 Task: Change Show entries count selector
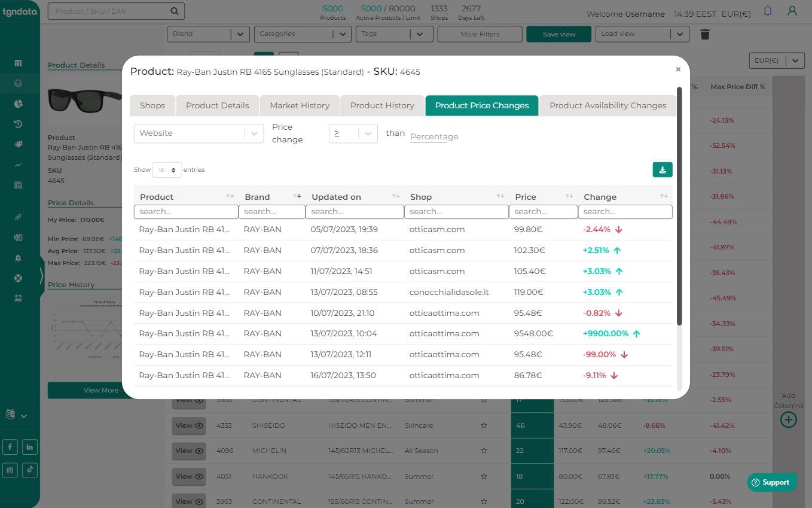pyautogui.click(x=167, y=170)
